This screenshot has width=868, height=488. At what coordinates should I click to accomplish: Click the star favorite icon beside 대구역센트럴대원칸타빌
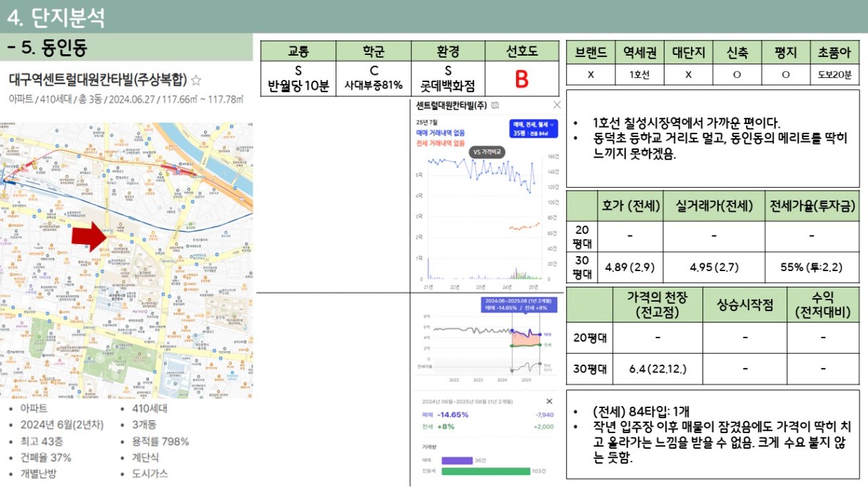[196, 81]
